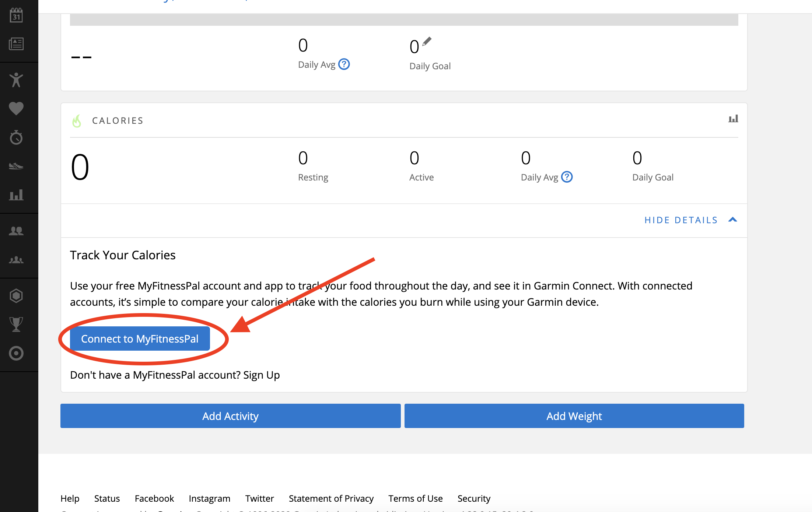Toggle the Daily Avg help tooltip for steps
Screen dimensions: 812x512
344,64
